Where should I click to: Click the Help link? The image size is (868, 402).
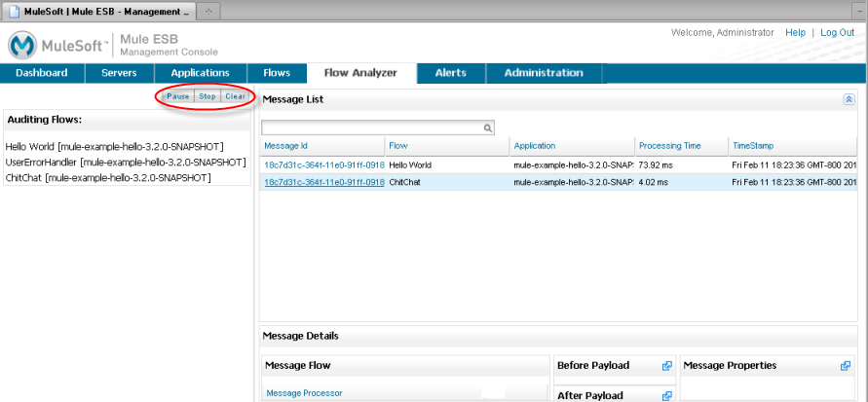[x=795, y=32]
